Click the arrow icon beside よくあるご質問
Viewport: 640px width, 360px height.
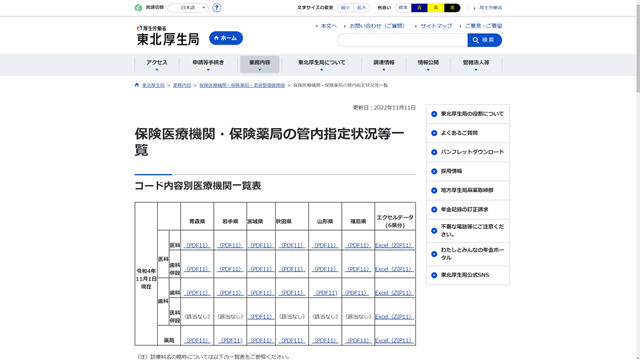(434, 133)
